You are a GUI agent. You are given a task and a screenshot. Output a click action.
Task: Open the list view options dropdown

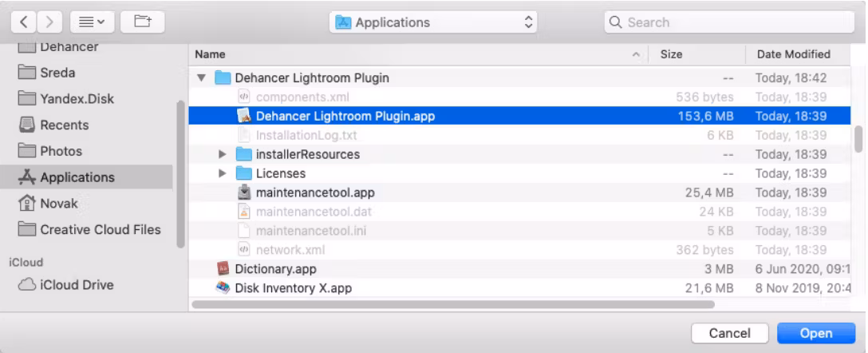tap(92, 22)
